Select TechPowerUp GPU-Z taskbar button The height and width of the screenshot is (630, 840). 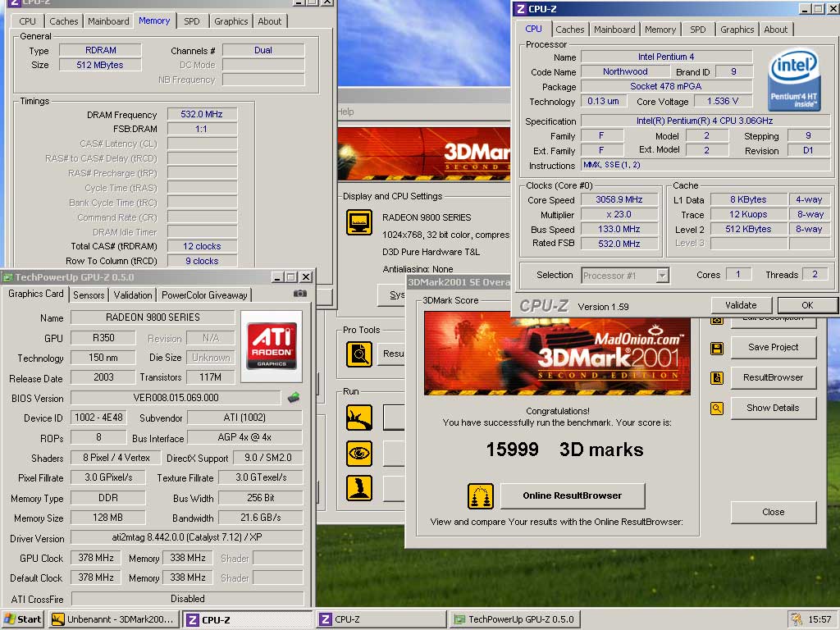(x=514, y=619)
